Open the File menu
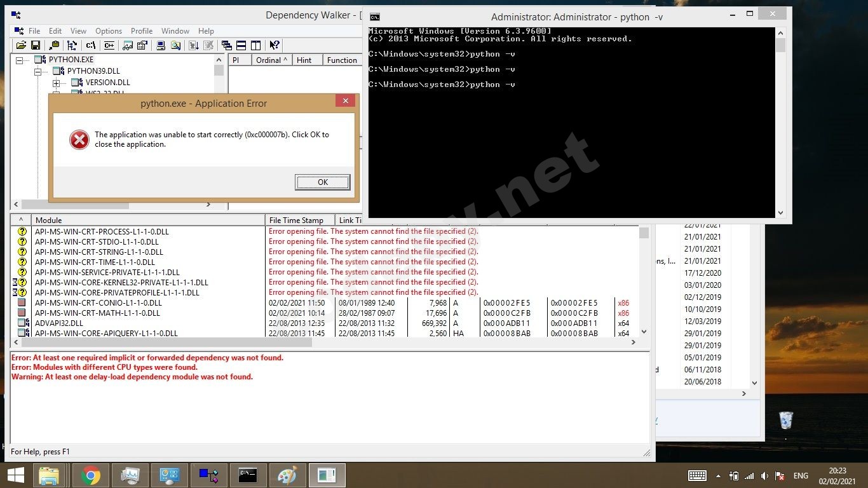The width and height of the screenshot is (868, 488). point(34,30)
